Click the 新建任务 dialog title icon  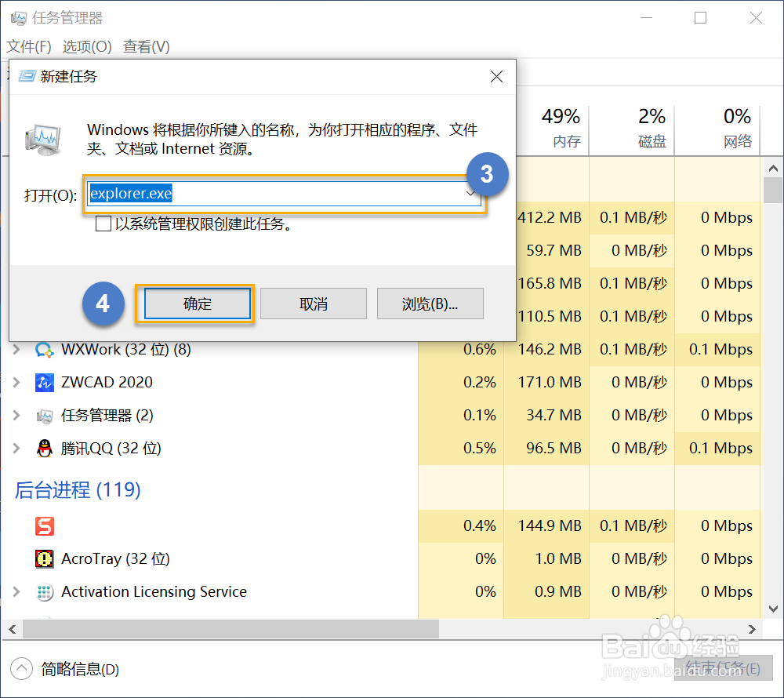(25, 76)
